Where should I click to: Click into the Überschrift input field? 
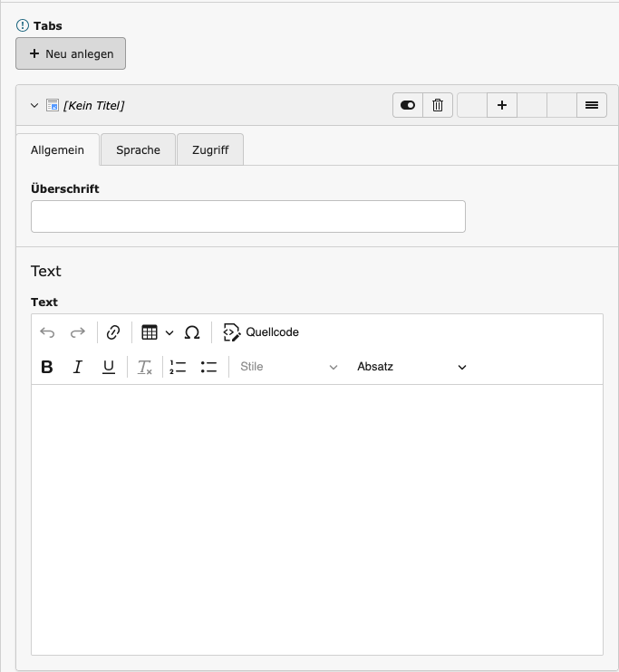pyautogui.click(x=247, y=216)
